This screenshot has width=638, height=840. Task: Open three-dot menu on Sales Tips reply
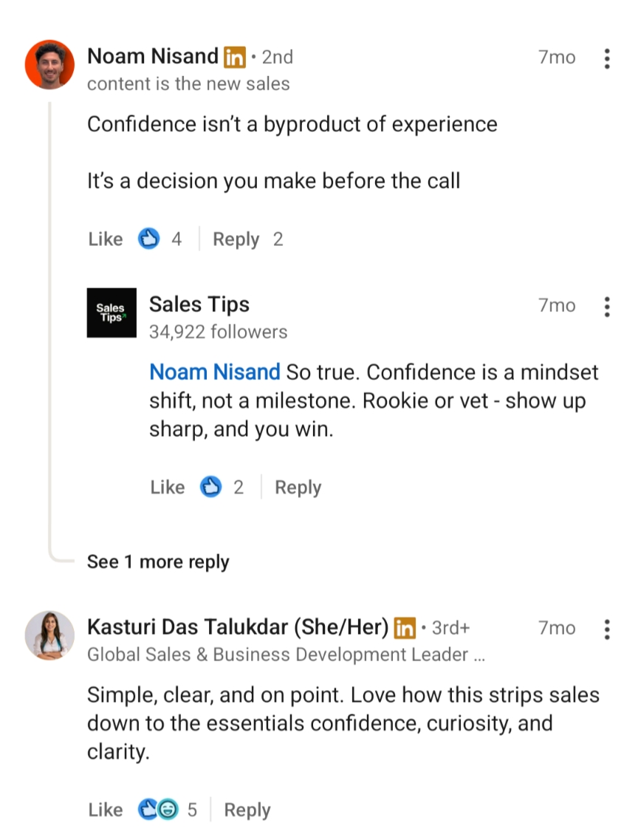607,306
